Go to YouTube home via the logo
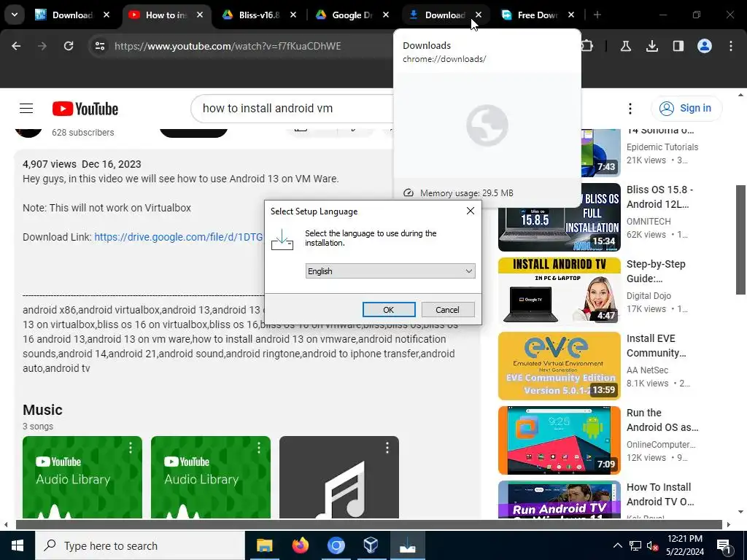The width and height of the screenshot is (747, 560). [x=85, y=109]
